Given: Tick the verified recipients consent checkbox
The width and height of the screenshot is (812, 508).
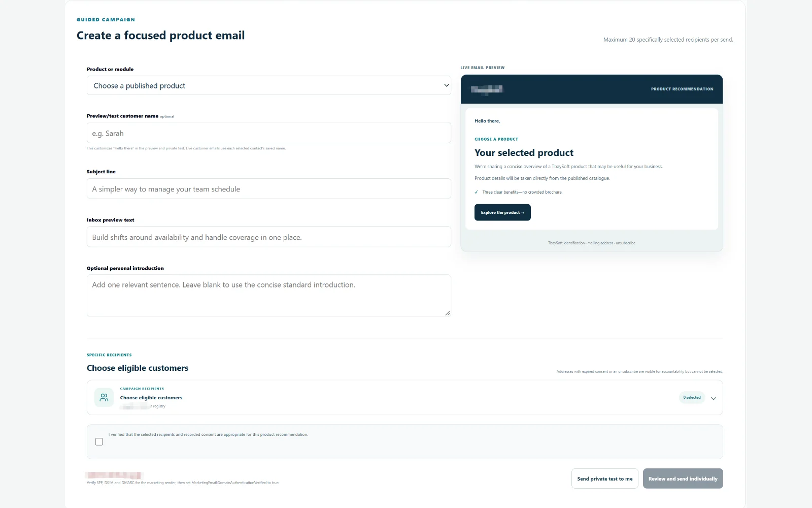Looking at the screenshot, I should [99, 442].
